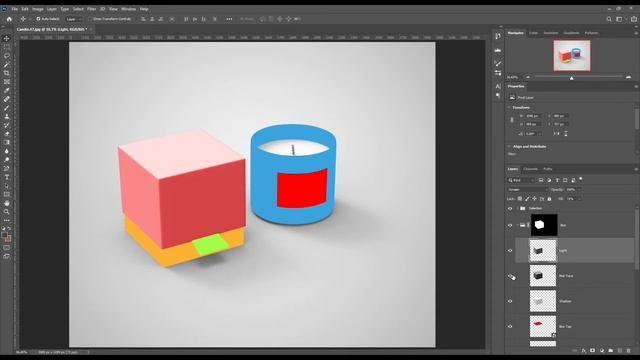Open the Filter menu
The height and width of the screenshot is (360, 640).
(91, 9)
